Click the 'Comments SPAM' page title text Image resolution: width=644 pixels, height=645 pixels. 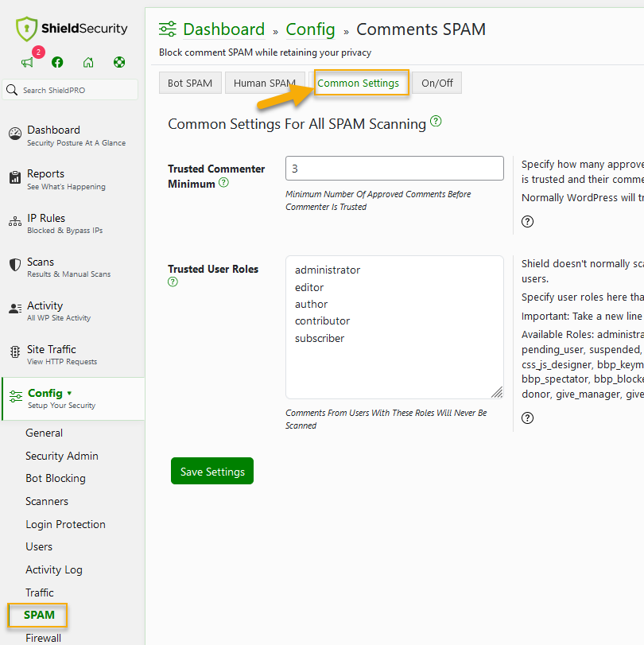(421, 29)
